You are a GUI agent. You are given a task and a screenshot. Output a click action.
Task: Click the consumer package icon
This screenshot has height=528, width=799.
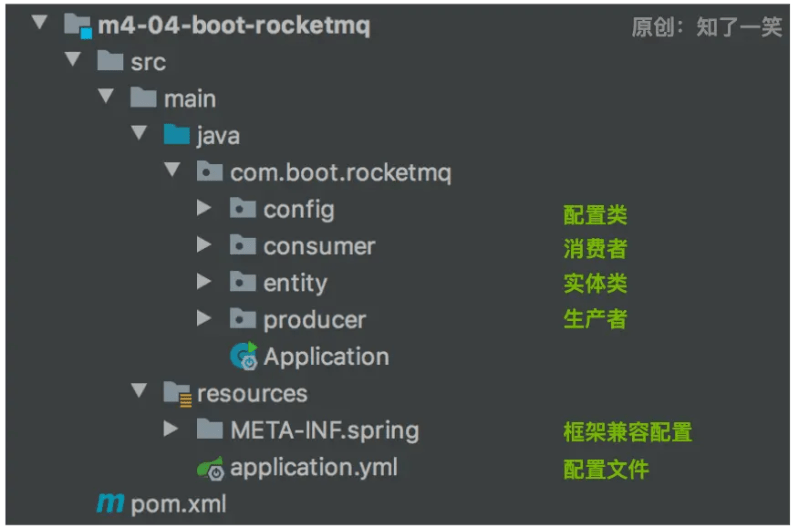pyautogui.click(x=243, y=245)
